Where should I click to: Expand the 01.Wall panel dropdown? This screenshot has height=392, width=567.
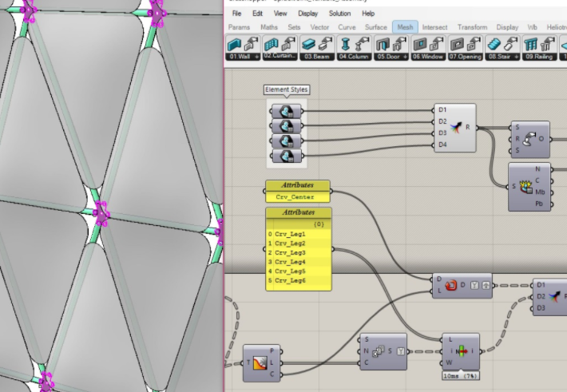[x=243, y=57]
